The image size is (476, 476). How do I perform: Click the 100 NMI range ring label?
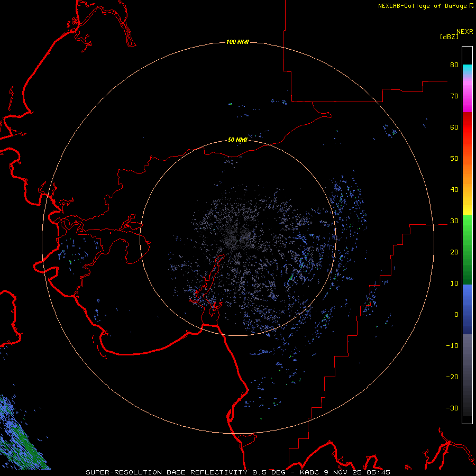[237, 42]
